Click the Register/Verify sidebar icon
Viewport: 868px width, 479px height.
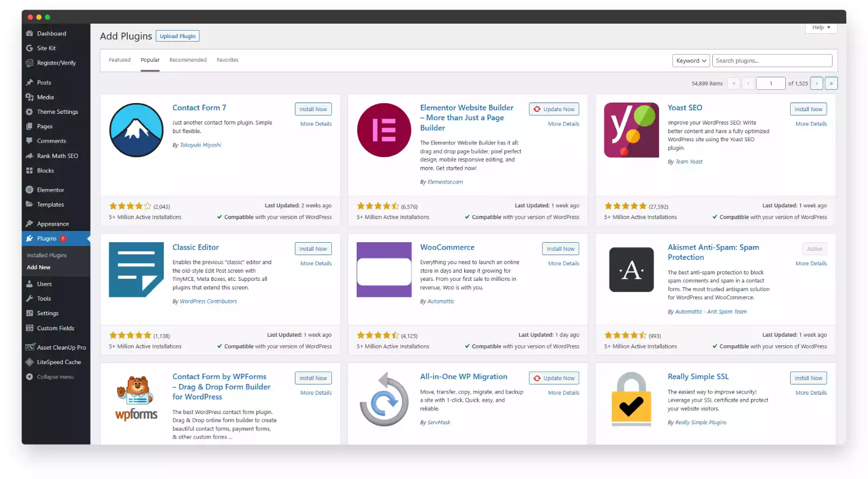click(x=30, y=63)
